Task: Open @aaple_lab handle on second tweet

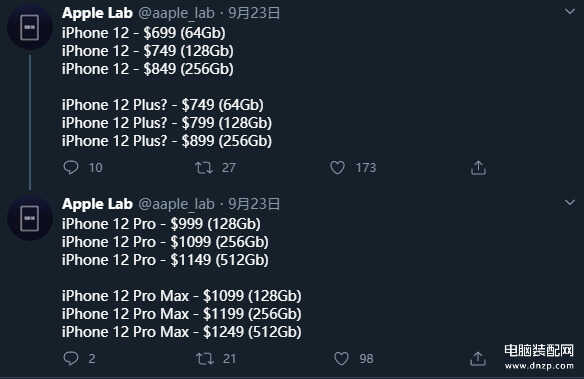Action: click(177, 204)
